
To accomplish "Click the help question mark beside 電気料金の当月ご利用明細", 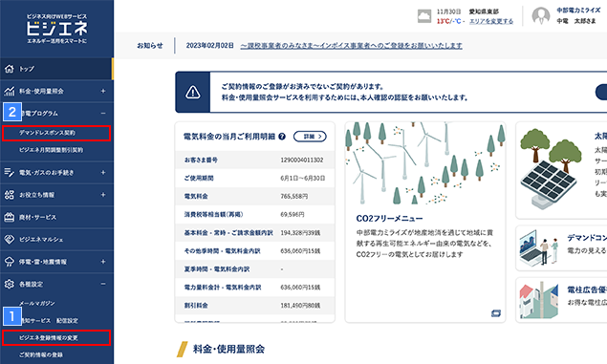I will (282, 137).
